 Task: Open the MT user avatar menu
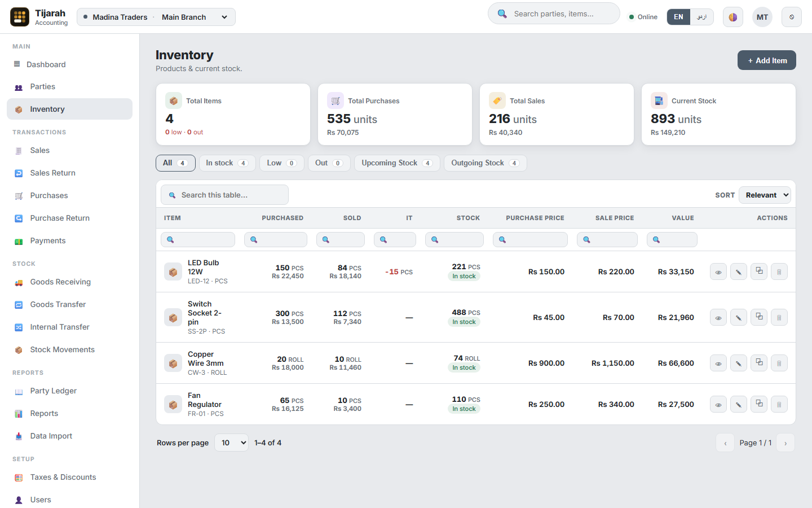[762, 17]
